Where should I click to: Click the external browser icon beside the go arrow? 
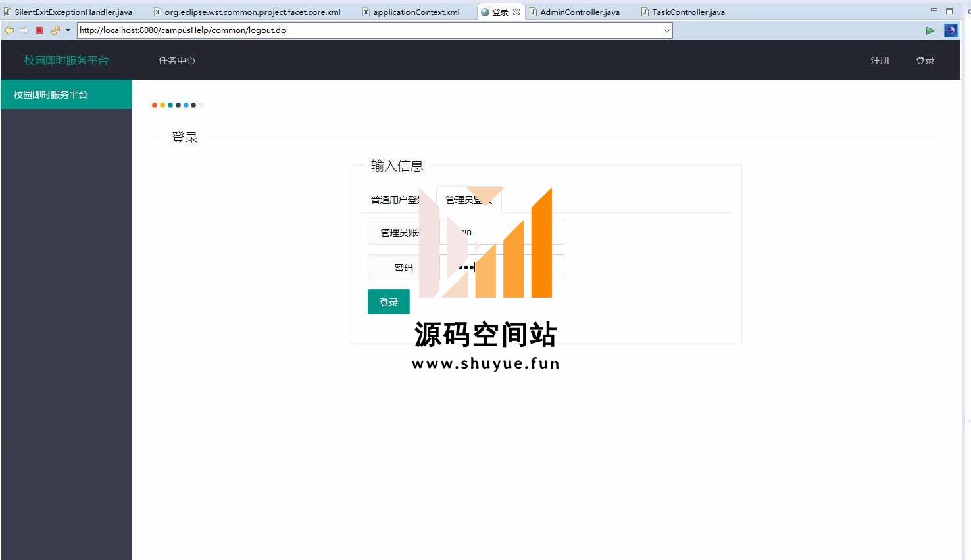951,30
